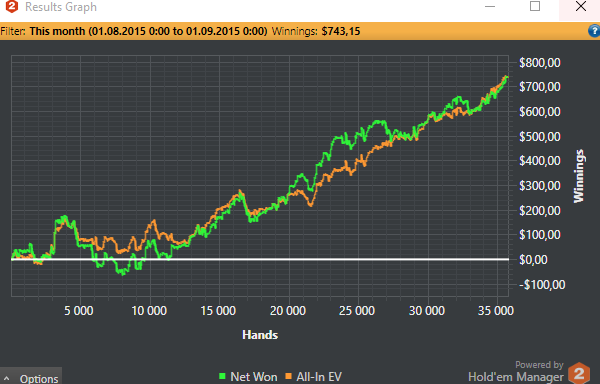Click the 20 000 hands axis label
Viewport: 600px width, 384px height.
click(288, 311)
